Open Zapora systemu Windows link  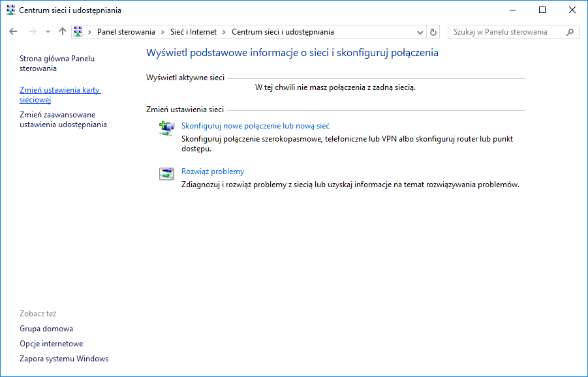(64, 359)
